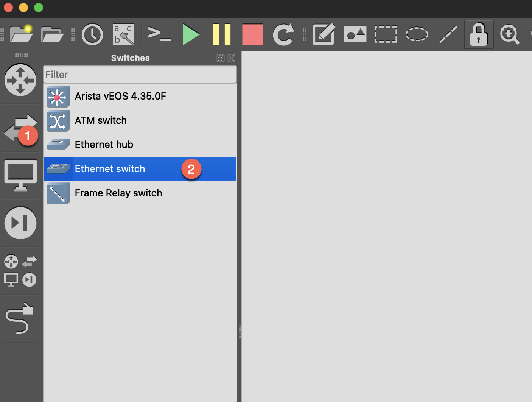This screenshot has width=532, height=402.
Task: Browse routers in device sidebar
Action: [20, 80]
